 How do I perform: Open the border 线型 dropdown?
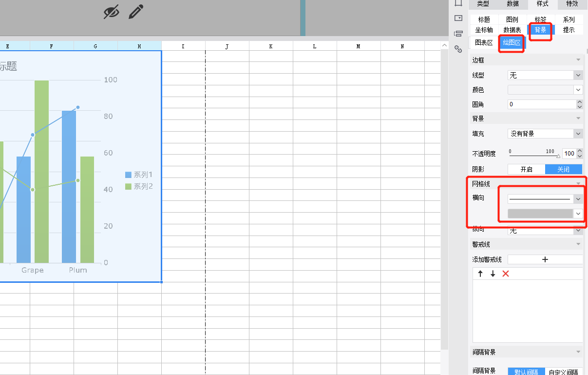click(545, 75)
